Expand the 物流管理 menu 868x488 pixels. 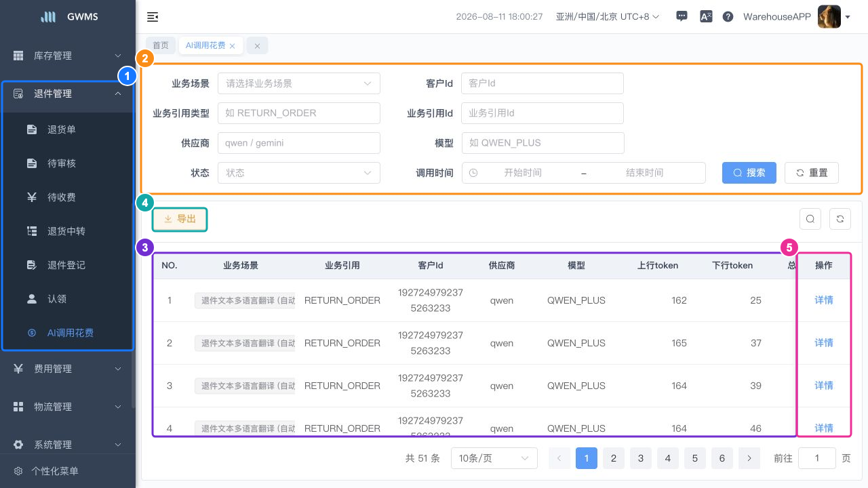tap(68, 407)
